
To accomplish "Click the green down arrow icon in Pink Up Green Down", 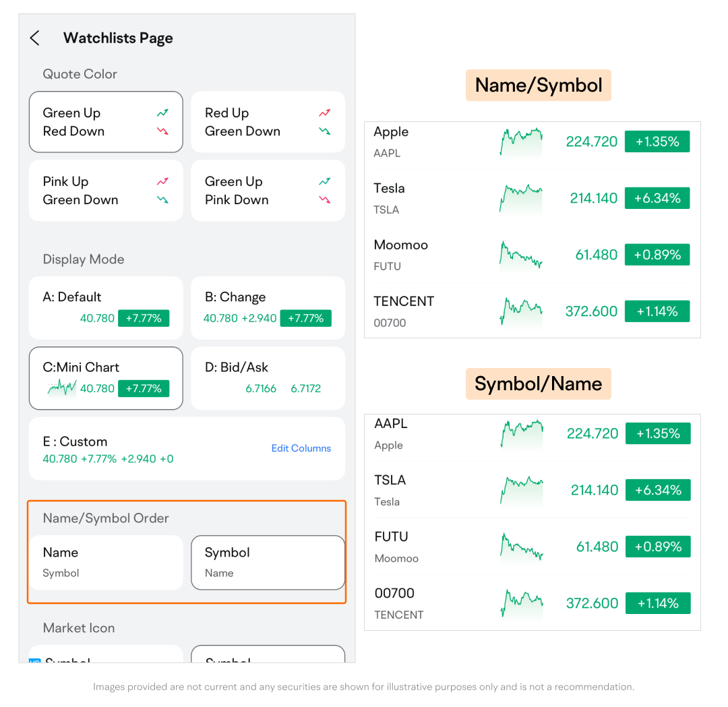I will (162, 199).
